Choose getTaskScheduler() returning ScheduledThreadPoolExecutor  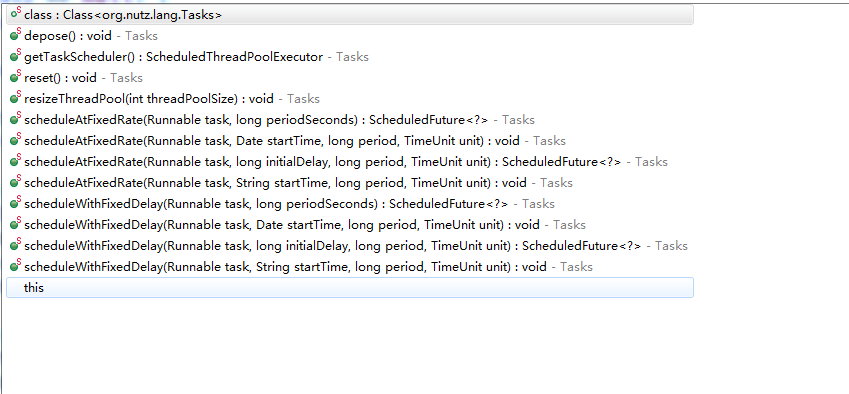pos(350,57)
